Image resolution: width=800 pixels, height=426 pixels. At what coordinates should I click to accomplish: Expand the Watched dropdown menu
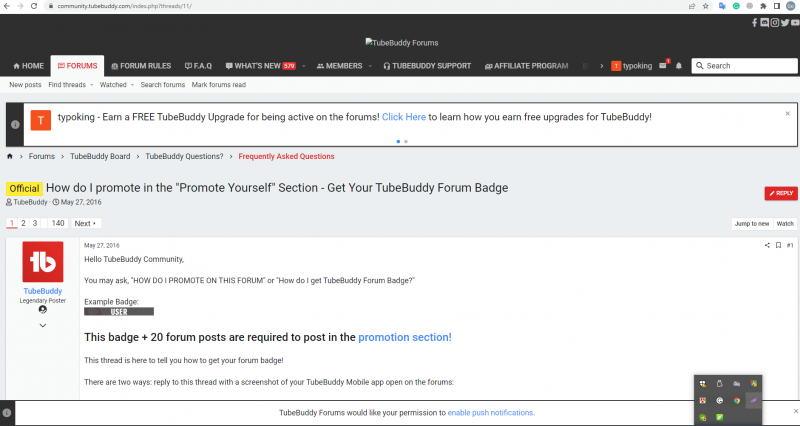click(x=115, y=85)
